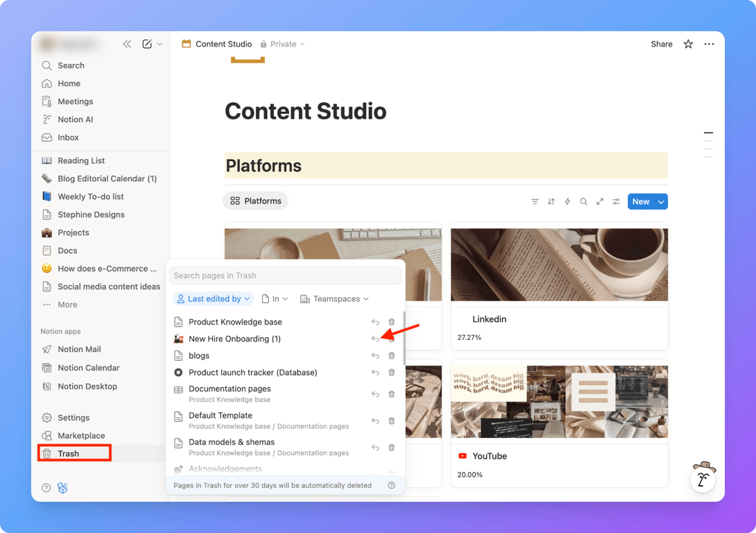
Task: Restore the Documentation pages item
Action: click(x=375, y=394)
